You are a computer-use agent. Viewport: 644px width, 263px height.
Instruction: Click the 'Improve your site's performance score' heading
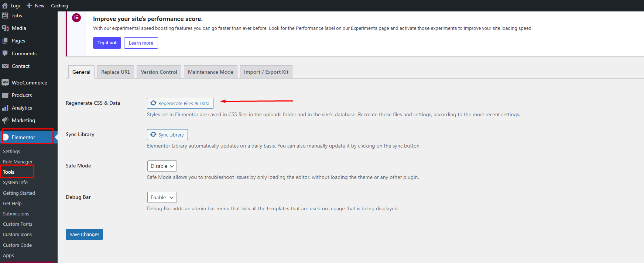tap(148, 19)
